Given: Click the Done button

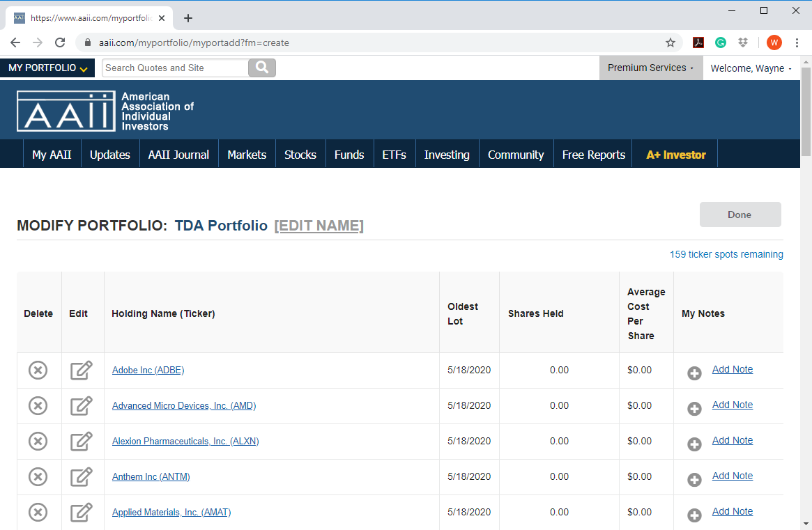Looking at the screenshot, I should (740, 215).
